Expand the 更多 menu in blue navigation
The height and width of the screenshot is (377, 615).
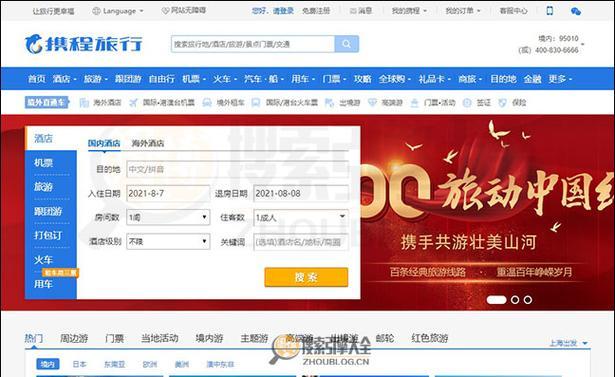pos(560,79)
